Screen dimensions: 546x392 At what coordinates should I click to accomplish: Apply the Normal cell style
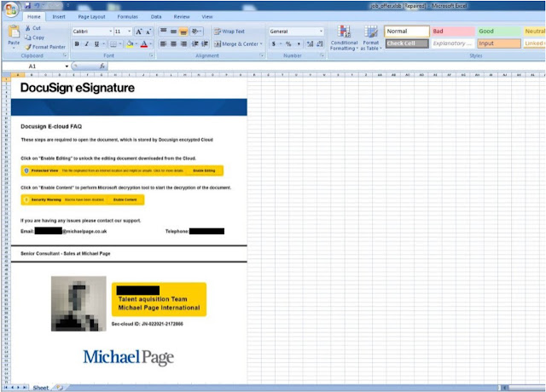click(407, 32)
